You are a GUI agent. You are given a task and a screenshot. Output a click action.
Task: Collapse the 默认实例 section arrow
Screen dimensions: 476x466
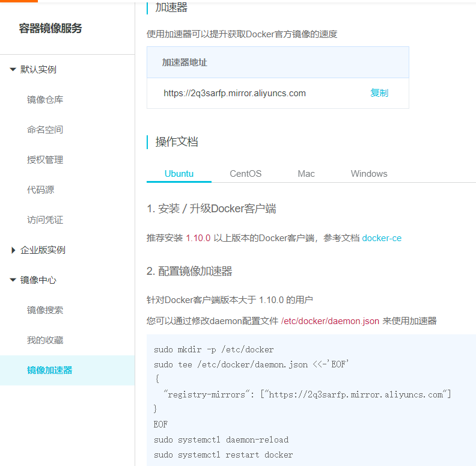click(x=13, y=70)
